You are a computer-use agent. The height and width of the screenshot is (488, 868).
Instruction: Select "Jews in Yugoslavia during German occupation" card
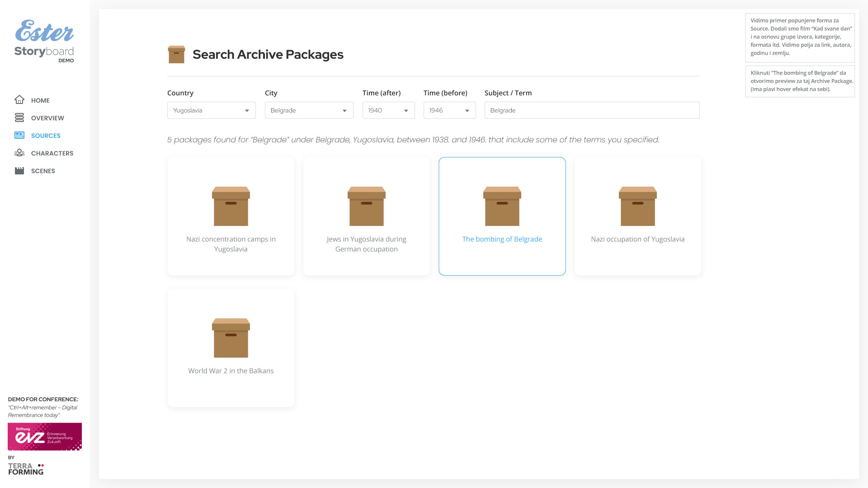(366, 217)
